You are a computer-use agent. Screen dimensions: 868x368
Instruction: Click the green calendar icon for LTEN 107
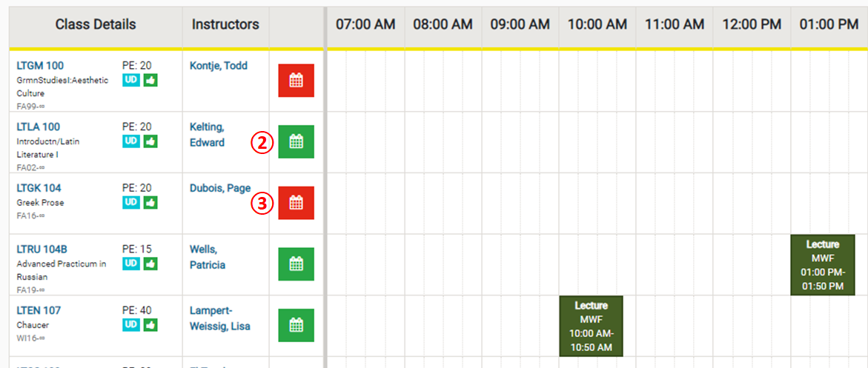296,325
